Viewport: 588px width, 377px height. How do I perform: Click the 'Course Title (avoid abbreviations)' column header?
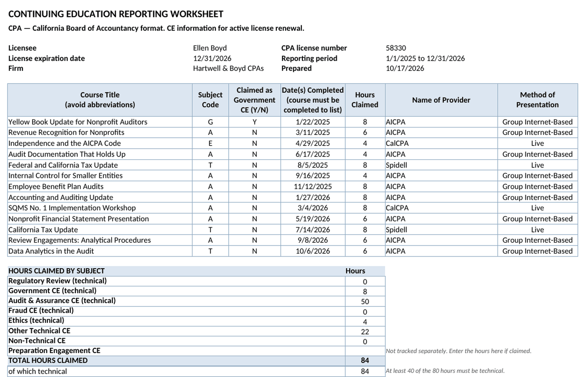(100, 100)
